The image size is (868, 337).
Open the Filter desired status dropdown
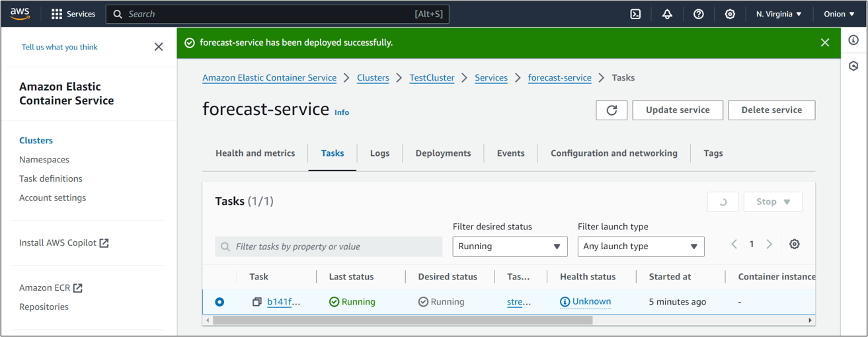(x=510, y=246)
